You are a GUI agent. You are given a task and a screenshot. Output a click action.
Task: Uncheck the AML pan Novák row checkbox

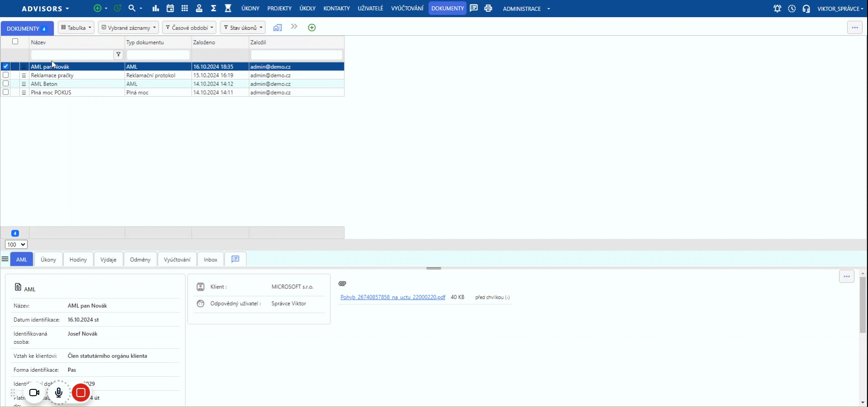click(6, 66)
